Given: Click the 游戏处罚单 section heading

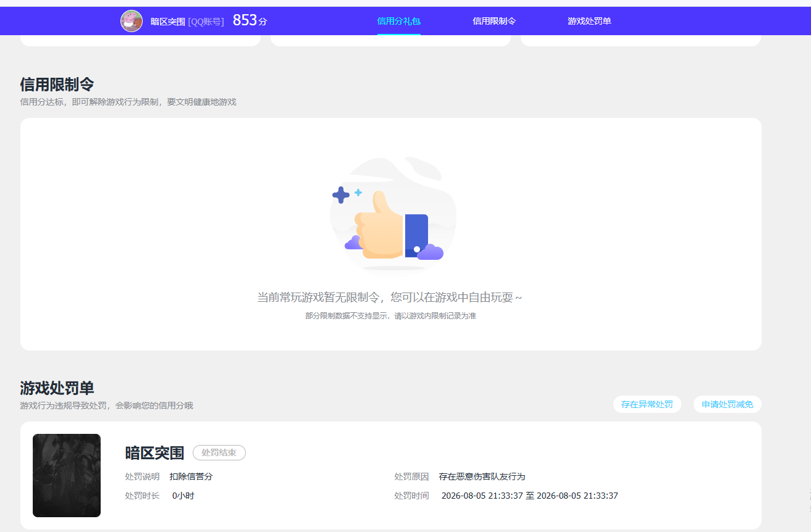Looking at the screenshot, I should point(57,388).
